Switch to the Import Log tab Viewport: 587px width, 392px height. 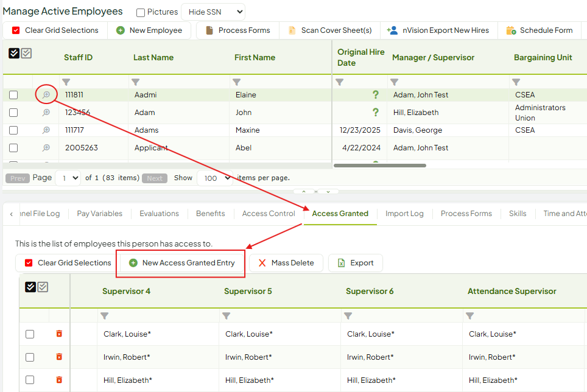pos(404,214)
